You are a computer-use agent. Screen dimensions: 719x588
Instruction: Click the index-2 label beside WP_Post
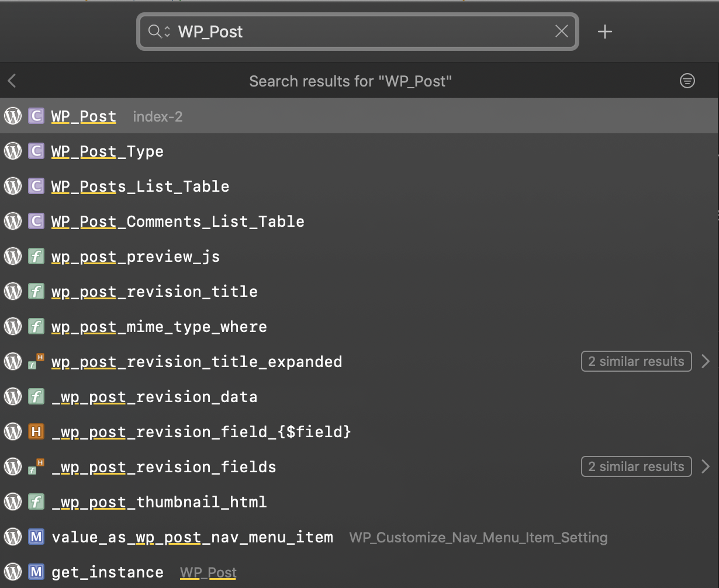[158, 116]
